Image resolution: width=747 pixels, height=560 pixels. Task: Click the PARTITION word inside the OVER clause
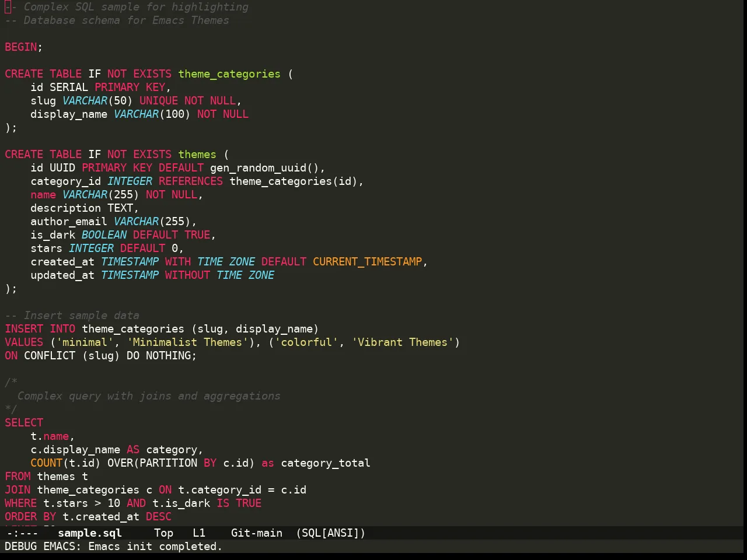tap(168, 463)
